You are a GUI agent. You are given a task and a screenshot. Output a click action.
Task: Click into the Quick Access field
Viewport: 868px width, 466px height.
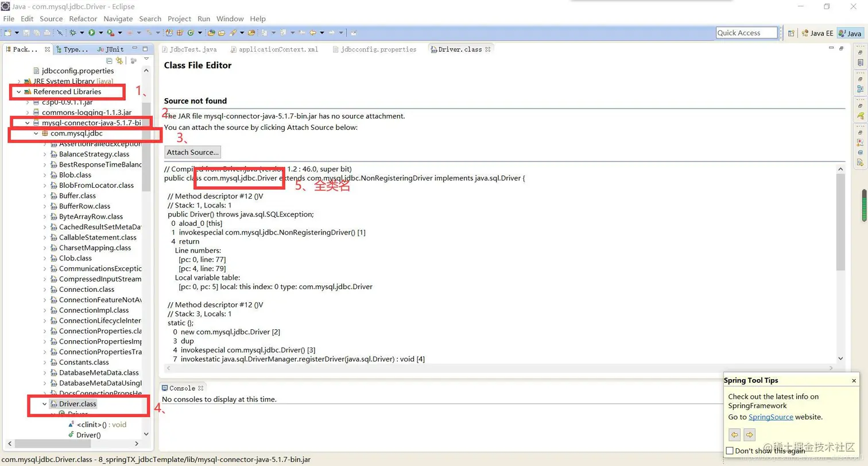747,33
